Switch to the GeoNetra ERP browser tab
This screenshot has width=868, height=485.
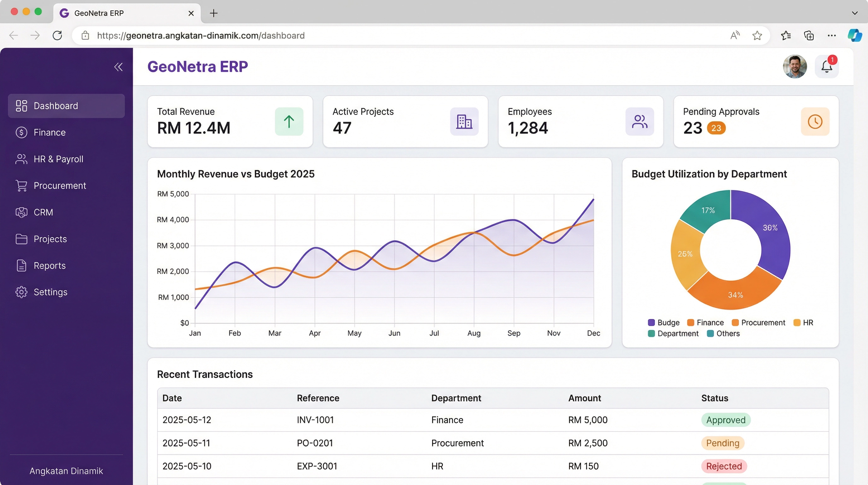(99, 13)
